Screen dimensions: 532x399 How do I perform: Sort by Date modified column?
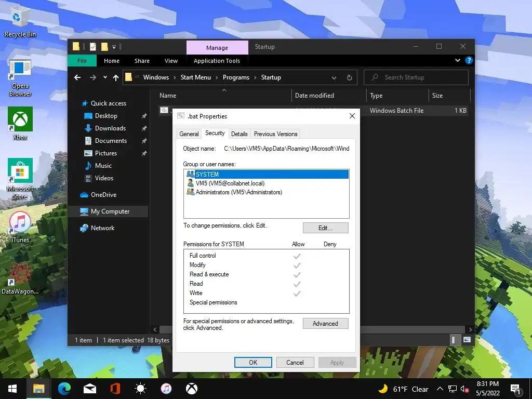click(x=329, y=96)
